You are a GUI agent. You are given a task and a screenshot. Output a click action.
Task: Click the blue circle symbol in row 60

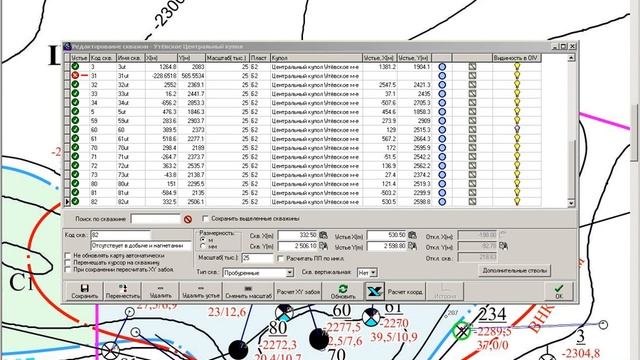442,129
